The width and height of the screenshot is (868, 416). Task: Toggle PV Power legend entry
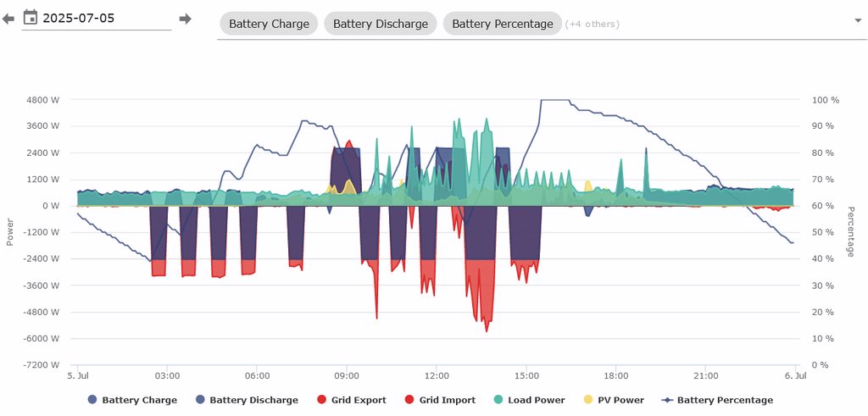(x=620, y=400)
